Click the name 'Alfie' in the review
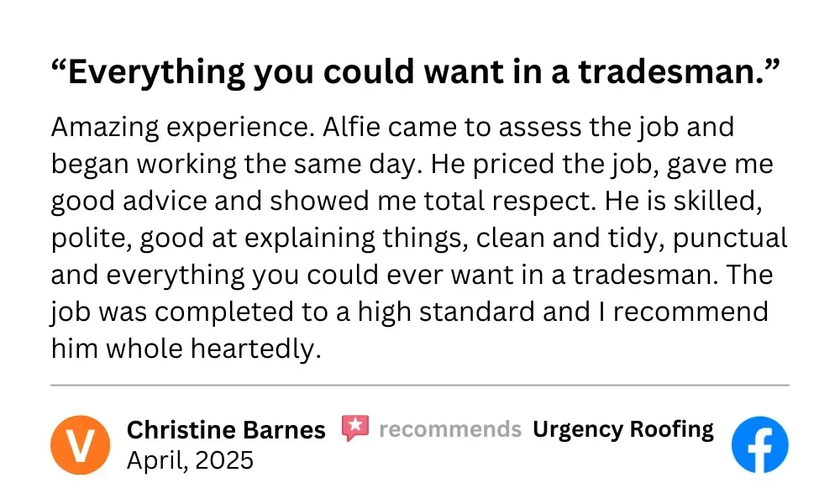 351,128
